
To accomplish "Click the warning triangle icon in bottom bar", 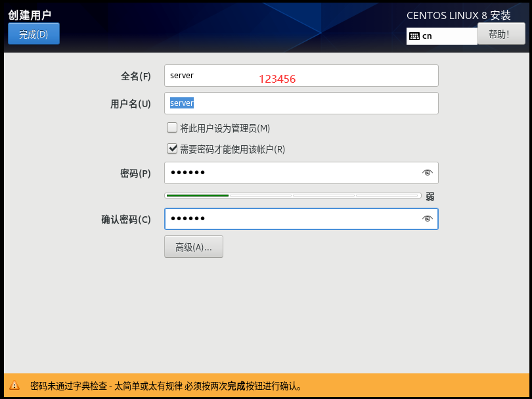I will tap(14, 386).
